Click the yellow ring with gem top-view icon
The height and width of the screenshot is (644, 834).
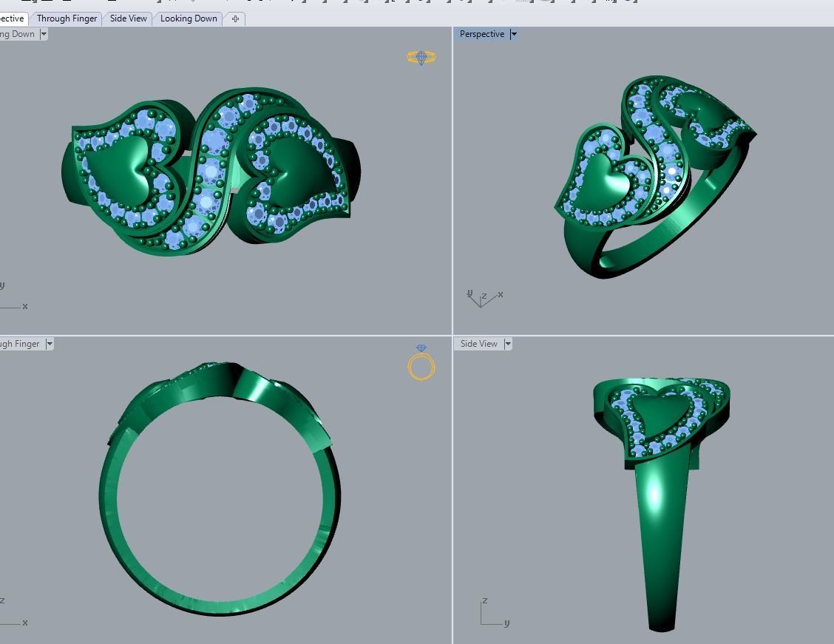[421, 58]
